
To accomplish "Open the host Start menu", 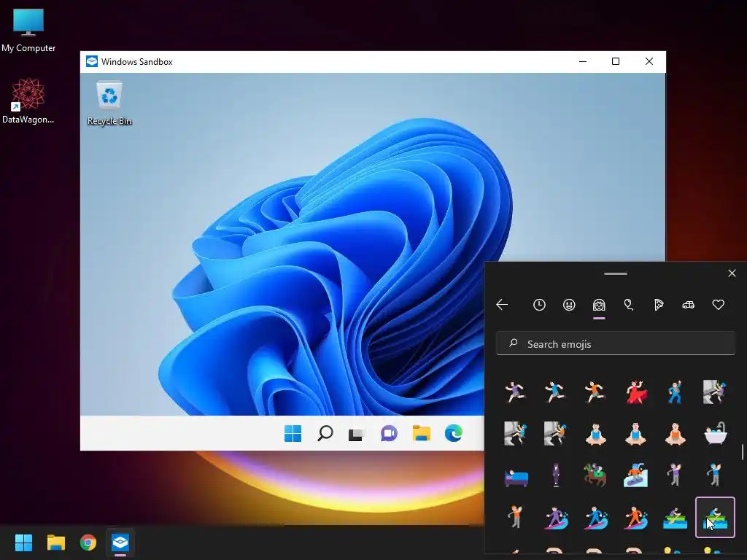I will point(23,542).
